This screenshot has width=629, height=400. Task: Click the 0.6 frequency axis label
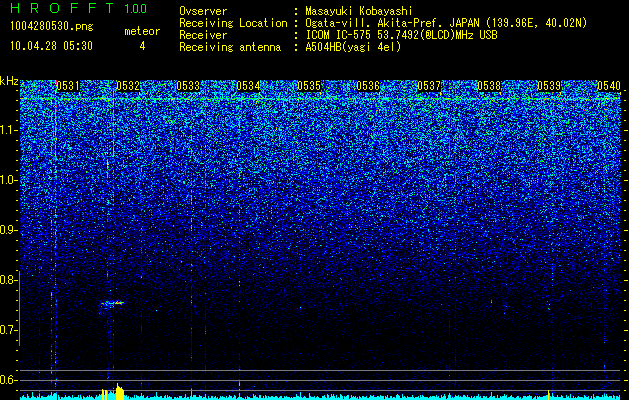[9, 380]
